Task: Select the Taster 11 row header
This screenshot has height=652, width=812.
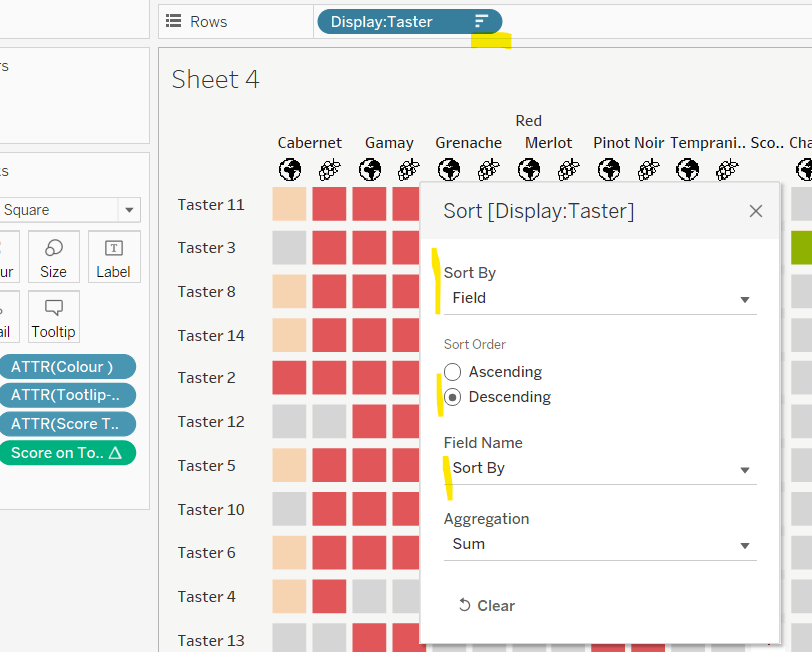Action: (211, 204)
